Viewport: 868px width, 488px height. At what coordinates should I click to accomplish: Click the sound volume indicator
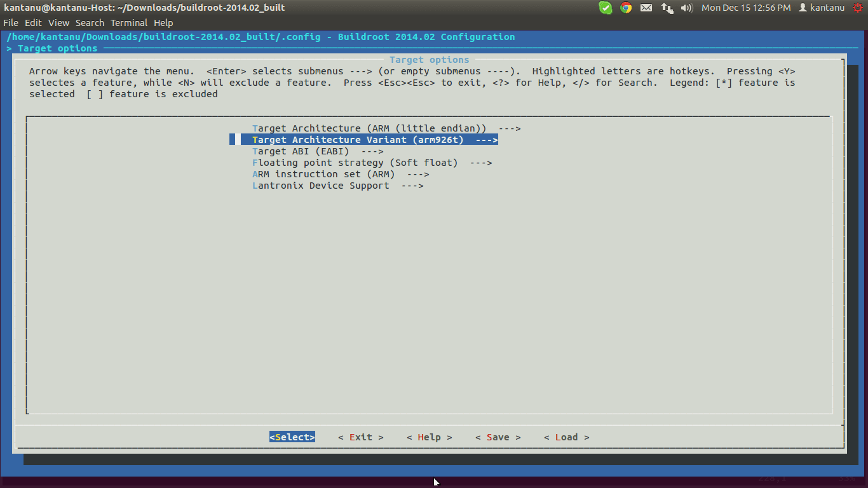(686, 8)
